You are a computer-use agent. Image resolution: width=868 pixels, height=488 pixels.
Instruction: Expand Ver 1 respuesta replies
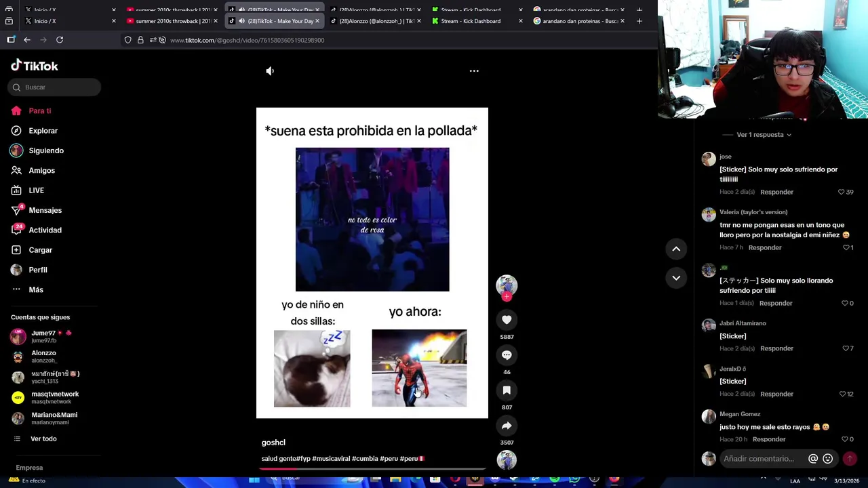pos(764,135)
